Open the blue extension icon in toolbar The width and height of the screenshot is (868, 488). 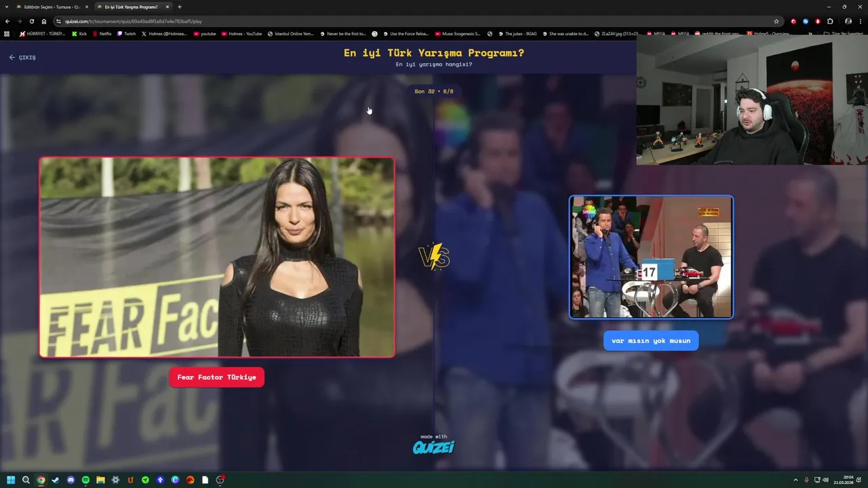click(x=806, y=21)
